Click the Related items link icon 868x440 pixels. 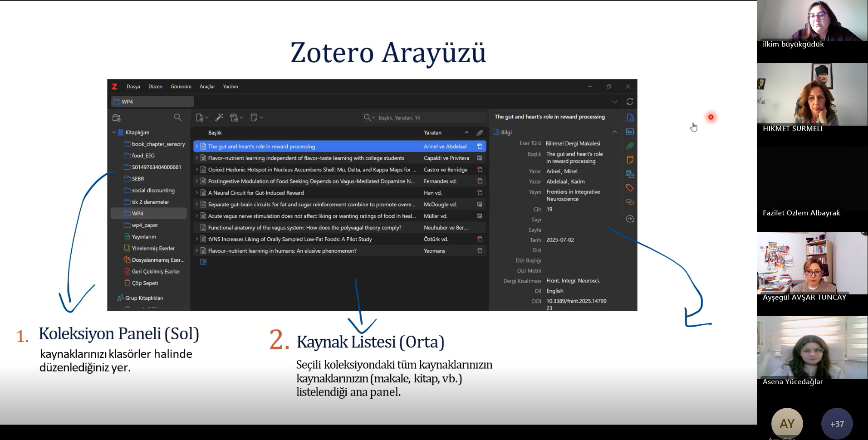pyautogui.click(x=630, y=202)
